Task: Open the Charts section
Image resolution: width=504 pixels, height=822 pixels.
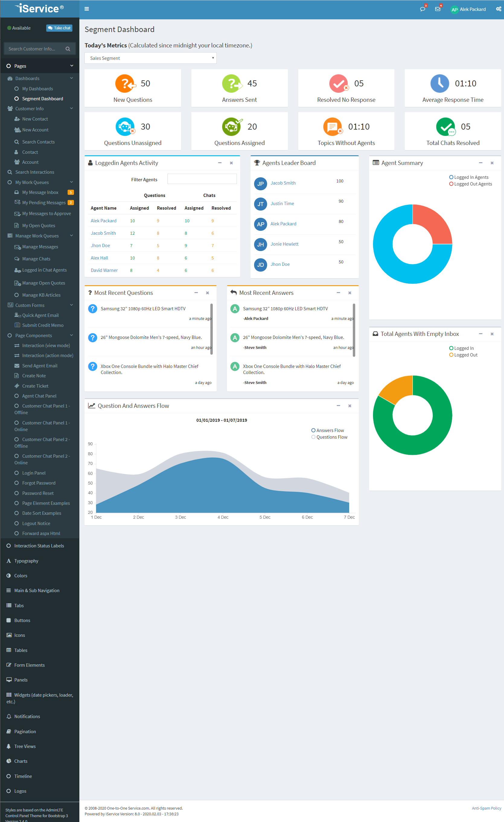Action: click(21, 761)
